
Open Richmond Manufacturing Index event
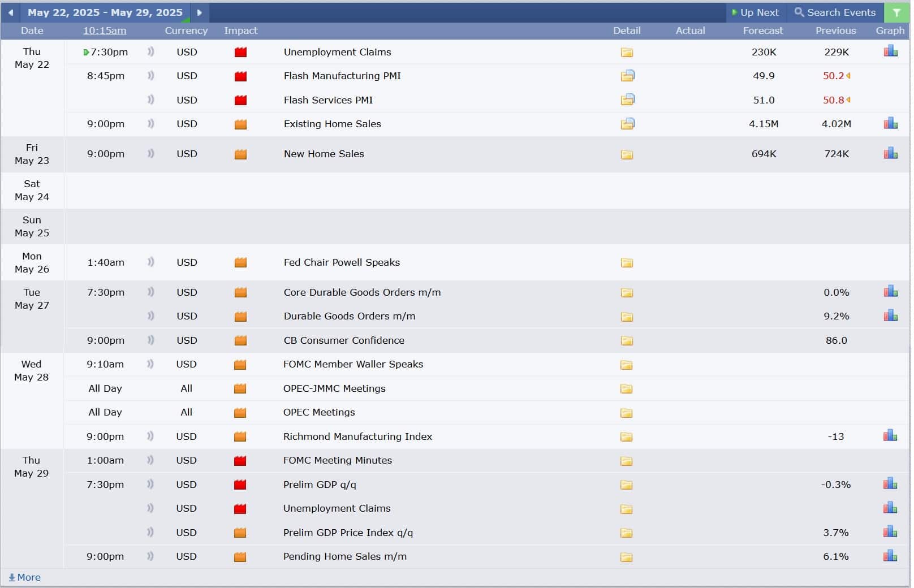click(357, 436)
